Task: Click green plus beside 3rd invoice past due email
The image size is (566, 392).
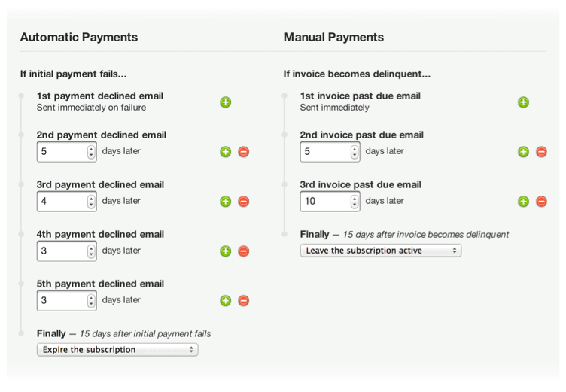Action: point(523,202)
